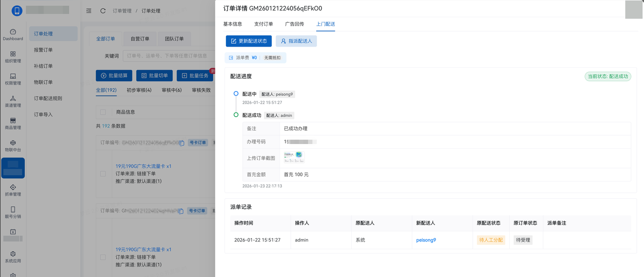Click the refresh icon in the header
The image size is (644, 277).
point(103,11)
